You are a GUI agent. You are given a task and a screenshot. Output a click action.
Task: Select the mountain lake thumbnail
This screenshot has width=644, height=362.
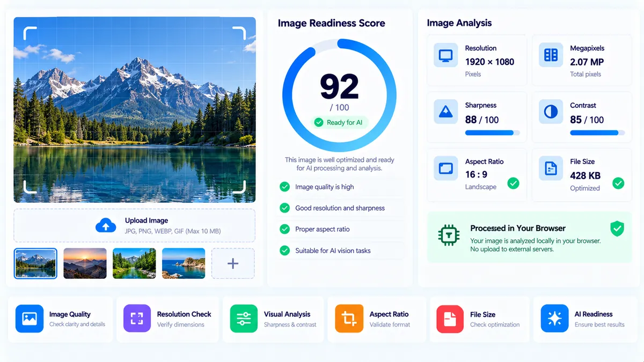[x=35, y=263]
